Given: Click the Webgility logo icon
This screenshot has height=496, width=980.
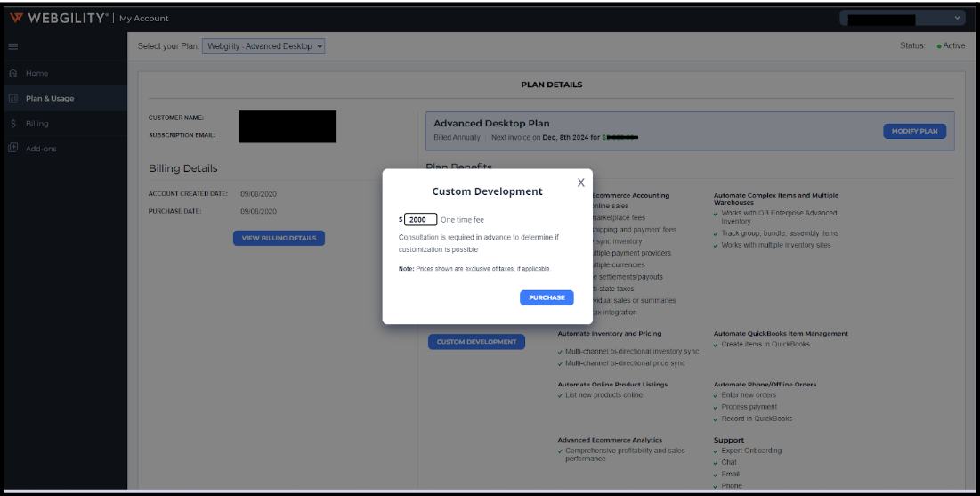Looking at the screenshot, I should tap(15, 18).
